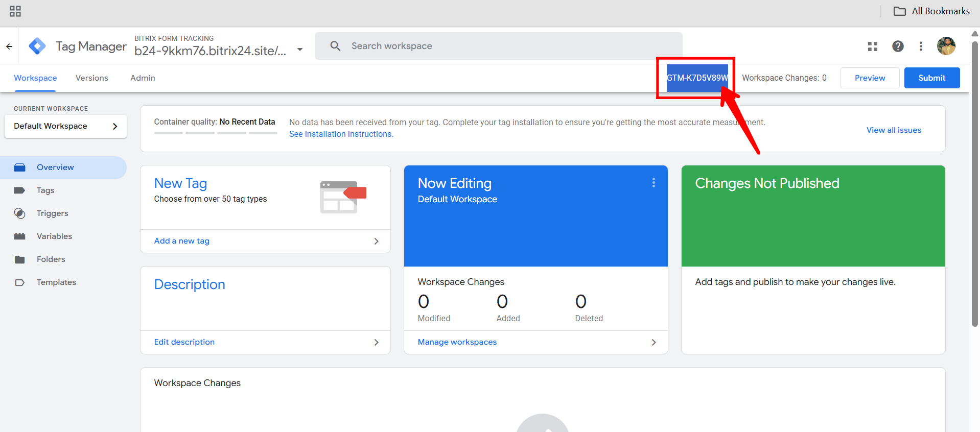Click the Now Editing card title

click(x=455, y=183)
